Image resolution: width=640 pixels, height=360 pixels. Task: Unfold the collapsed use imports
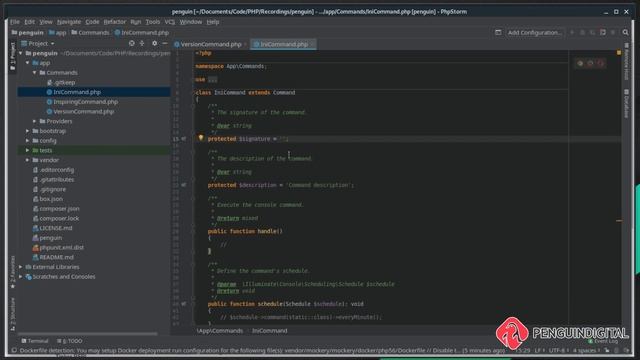coord(212,80)
